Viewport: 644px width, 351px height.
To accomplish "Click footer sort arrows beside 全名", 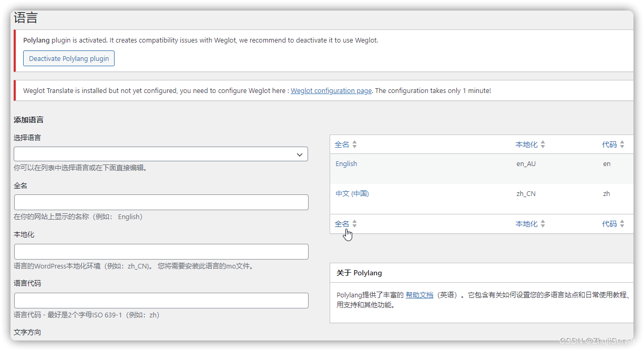I will tap(354, 224).
